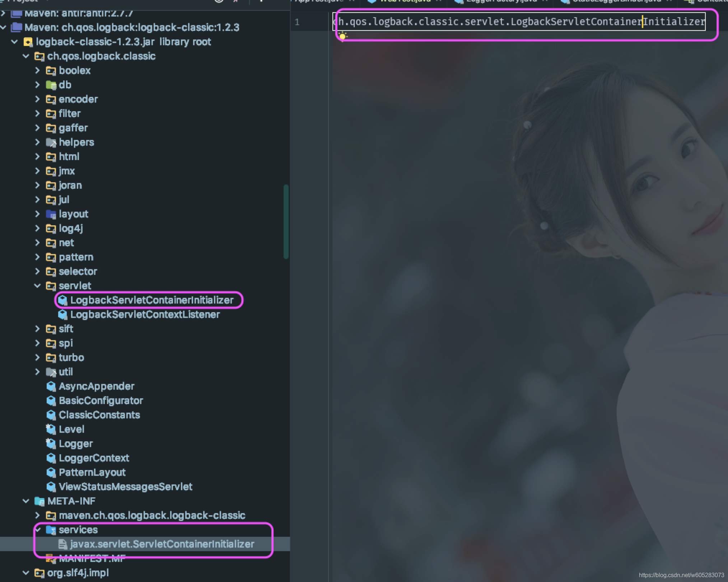Select the LoggerContext class entry
Viewport: 728px width, 582px height.
tap(94, 458)
